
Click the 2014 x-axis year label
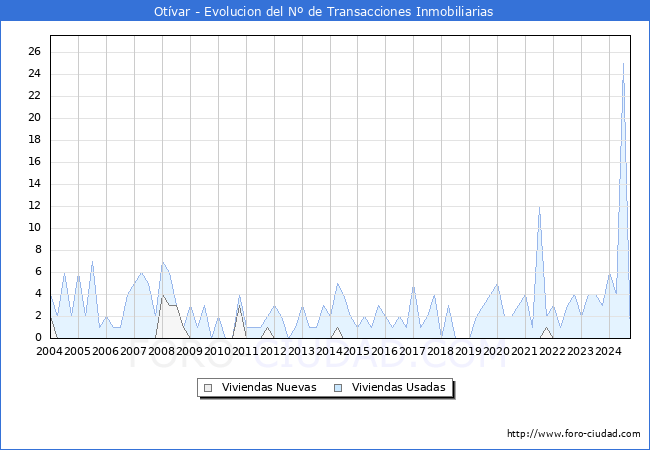click(329, 351)
